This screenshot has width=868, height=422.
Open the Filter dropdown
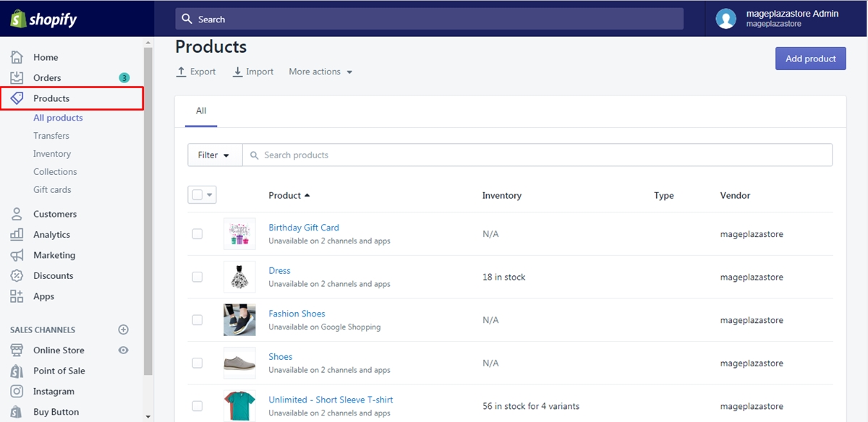coord(215,155)
